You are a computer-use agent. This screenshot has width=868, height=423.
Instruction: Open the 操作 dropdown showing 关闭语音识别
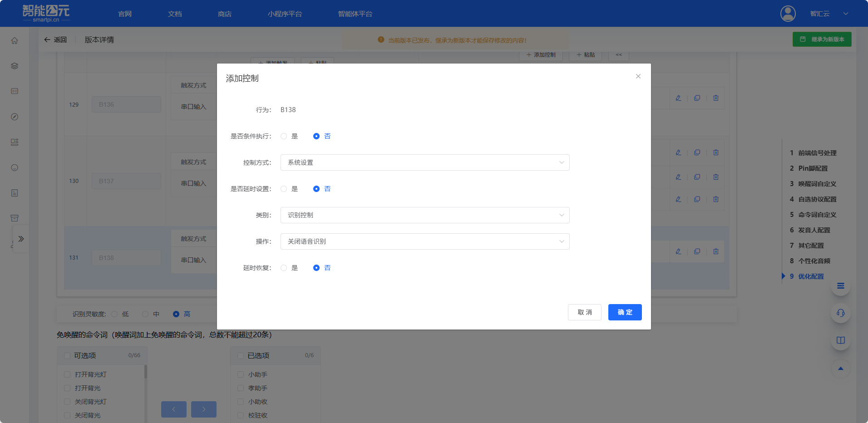coord(424,241)
